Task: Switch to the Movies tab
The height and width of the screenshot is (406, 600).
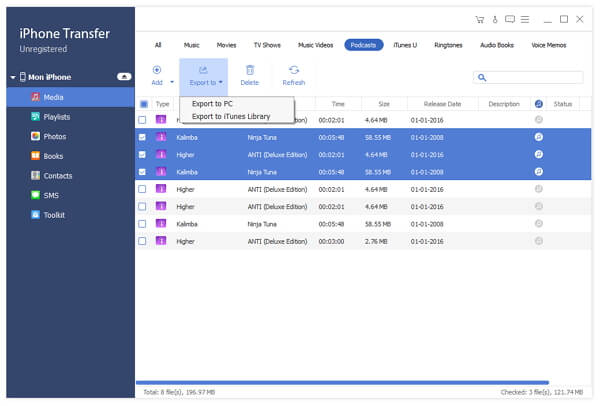Action: (227, 45)
